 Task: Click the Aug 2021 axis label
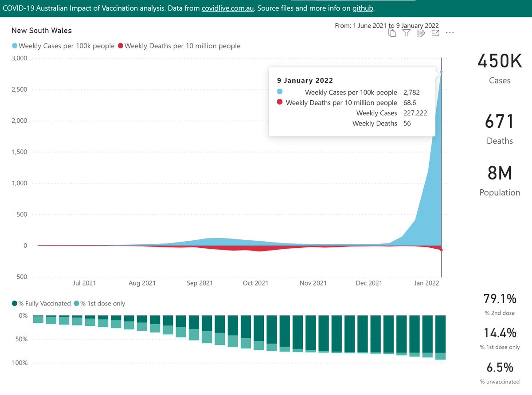142,283
